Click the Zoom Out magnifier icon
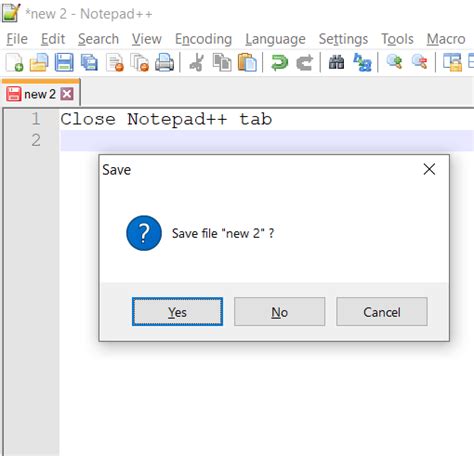This screenshot has width=474, height=456. click(x=420, y=62)
